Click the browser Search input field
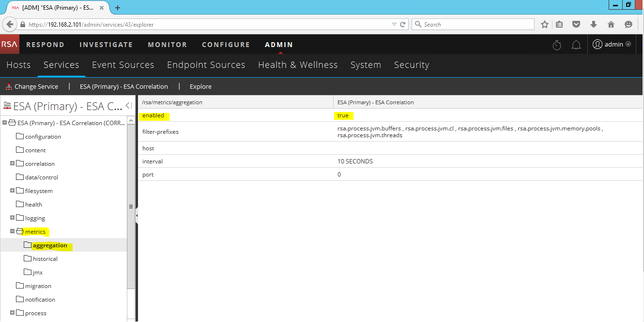 [x=477, y=24]
